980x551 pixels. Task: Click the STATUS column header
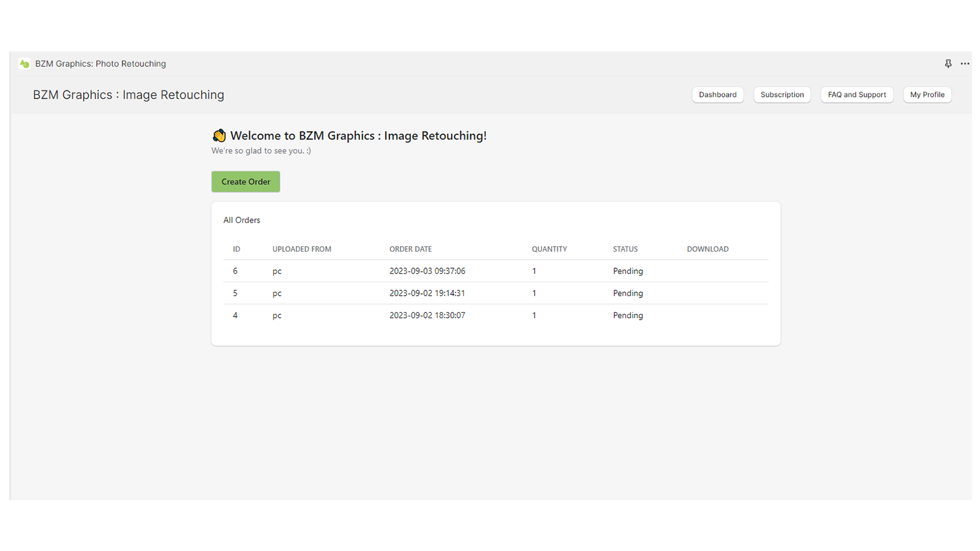(x=625, y=249)
